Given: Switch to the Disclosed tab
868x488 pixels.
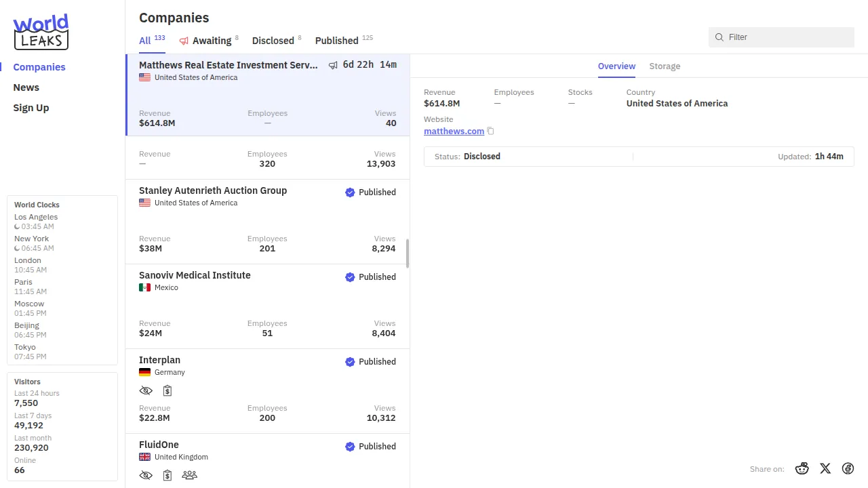Looking at the screenshot, I should coord(273,41).
